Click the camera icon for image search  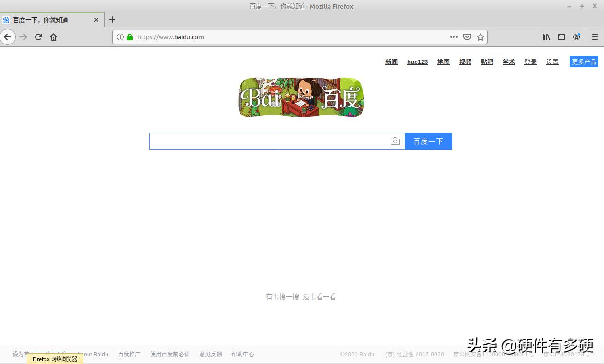[396, 141]
